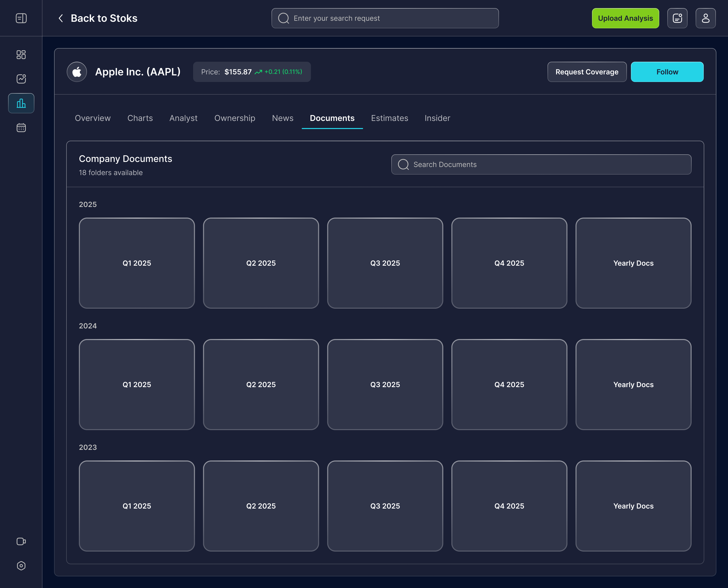Select the bar chart stocks sidebar icon

(x=21, y=103)
